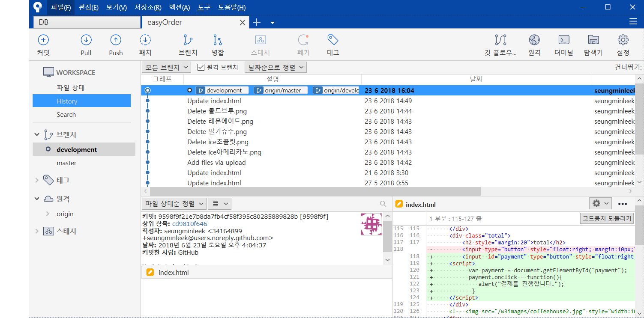The width and height of the screenshot is (644, 318).
Task: Open the 원격 (Remote) globe icon
Action: coord(534,40)
